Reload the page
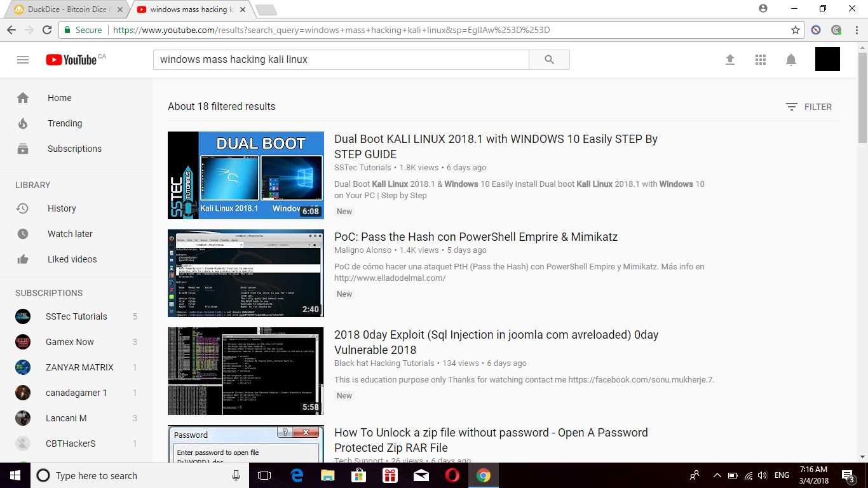The height and width of the screenshot is (488, 868). 47,30
